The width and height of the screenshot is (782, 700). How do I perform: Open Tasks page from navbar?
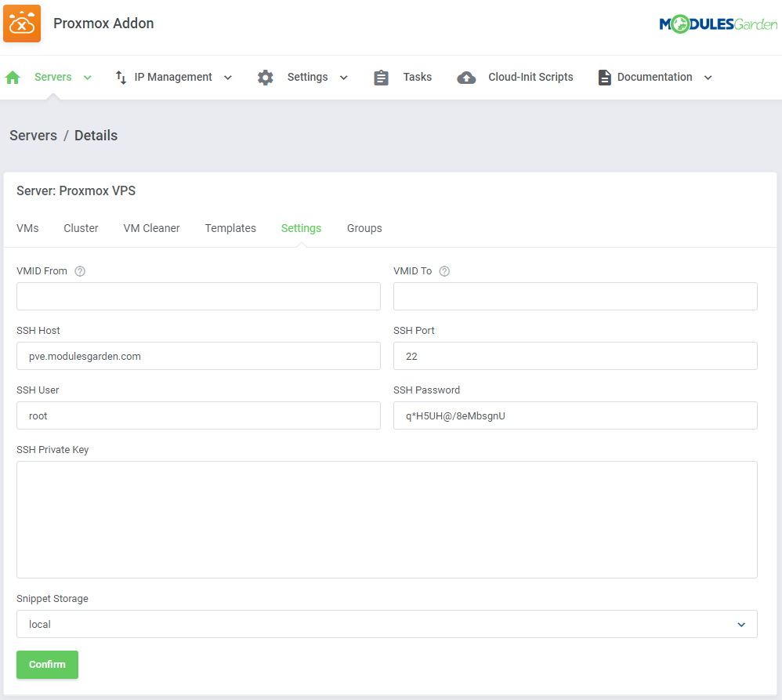[418, 77]
